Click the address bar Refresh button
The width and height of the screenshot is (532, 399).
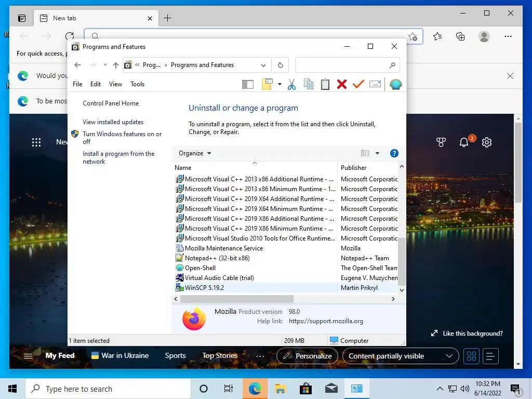coord(280,65)
